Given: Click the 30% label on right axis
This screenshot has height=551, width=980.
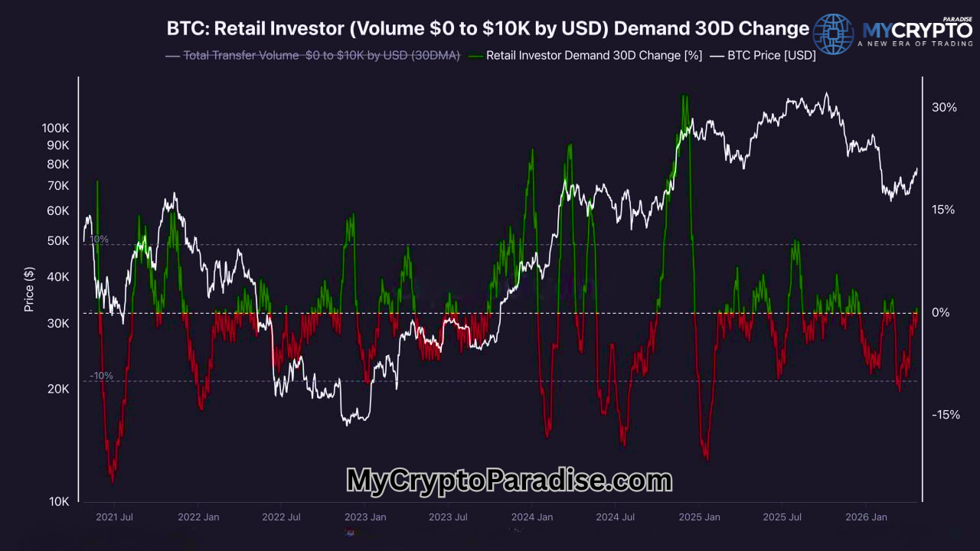Looking at the screenshot, I should click(943, 107).
